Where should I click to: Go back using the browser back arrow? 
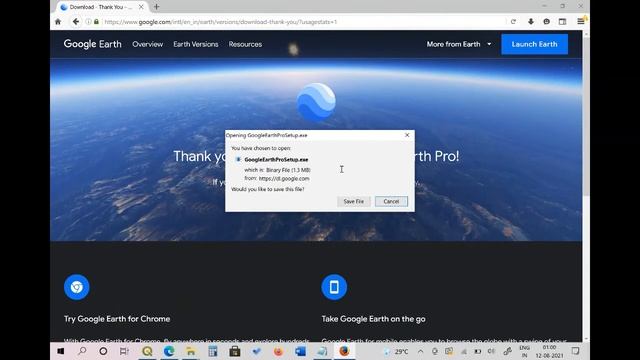click(76, 22)
